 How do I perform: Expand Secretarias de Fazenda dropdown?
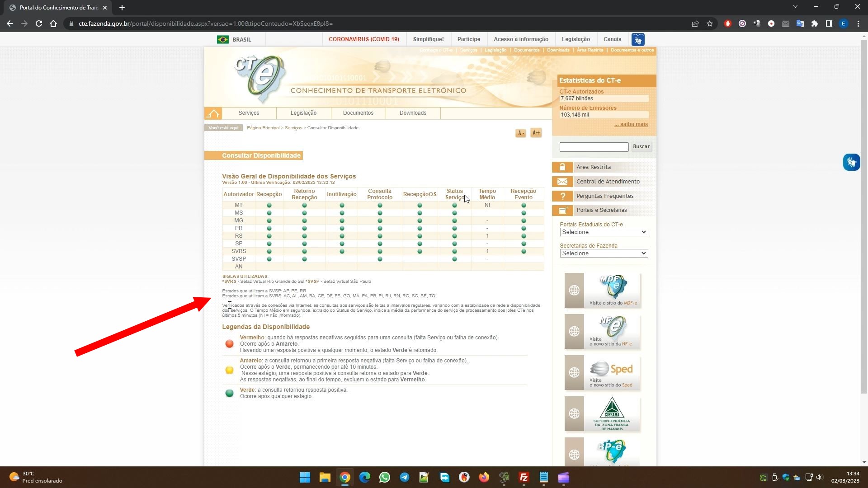[604, 253]
